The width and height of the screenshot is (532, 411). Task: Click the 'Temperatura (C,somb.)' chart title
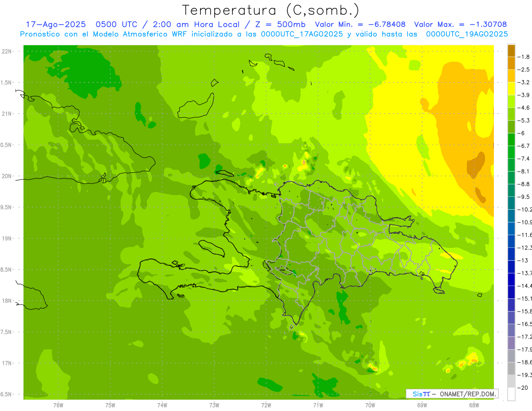pos(270,10)
